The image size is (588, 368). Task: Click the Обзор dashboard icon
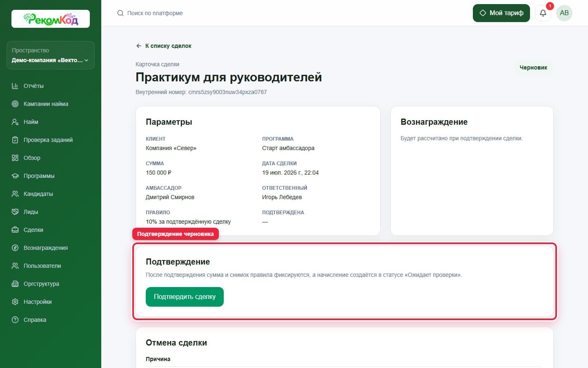click(15, 158)
